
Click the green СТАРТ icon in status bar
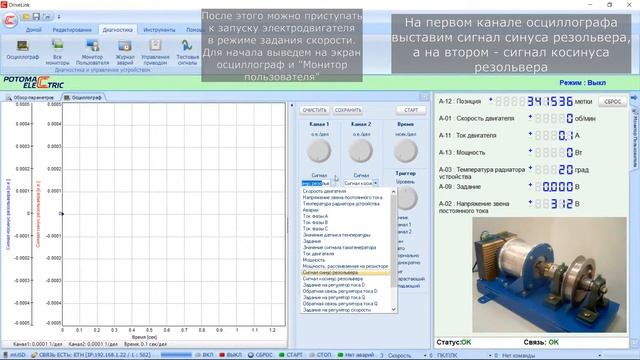point(290,355)
